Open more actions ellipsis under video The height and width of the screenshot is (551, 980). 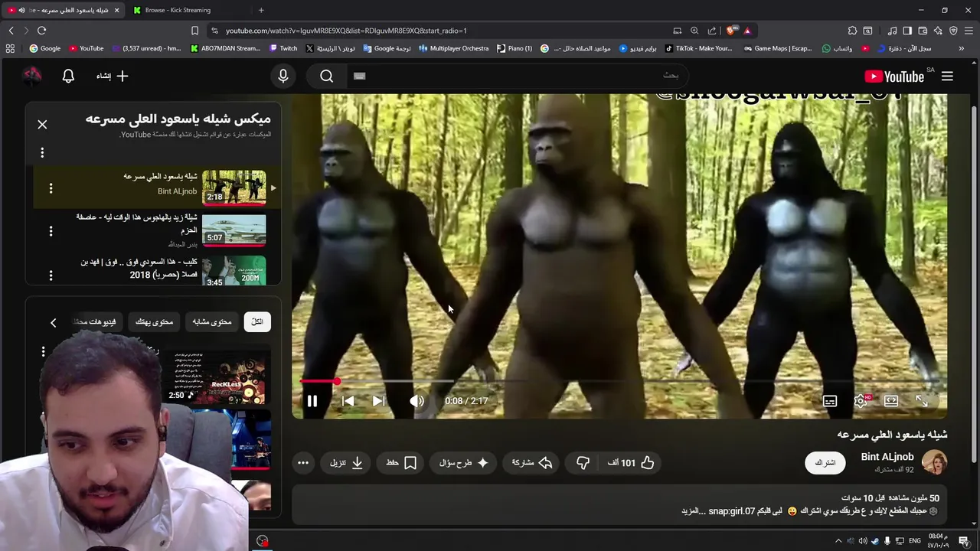click(303, 463)
